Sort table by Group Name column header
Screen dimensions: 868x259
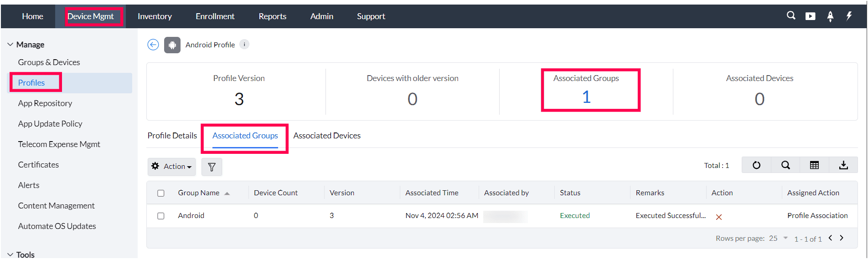[199, 193]
